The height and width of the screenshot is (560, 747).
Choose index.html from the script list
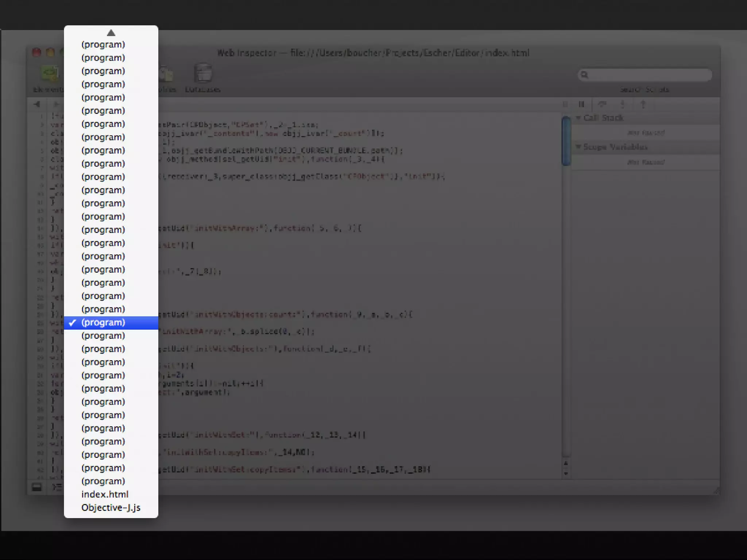pyautogui.click(x=105, y=494)
